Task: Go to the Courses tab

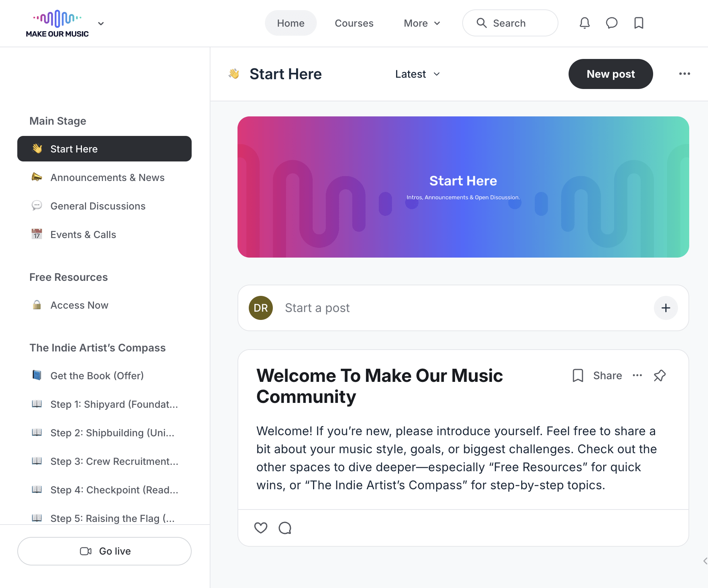Action: (x=354, y=23)
